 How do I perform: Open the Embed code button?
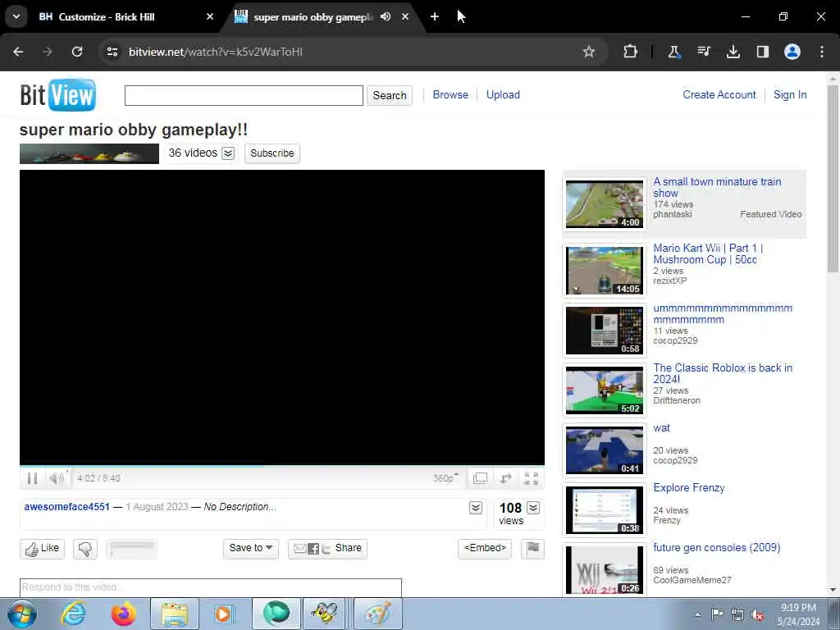pyautogui.click(x=485, y=548)
